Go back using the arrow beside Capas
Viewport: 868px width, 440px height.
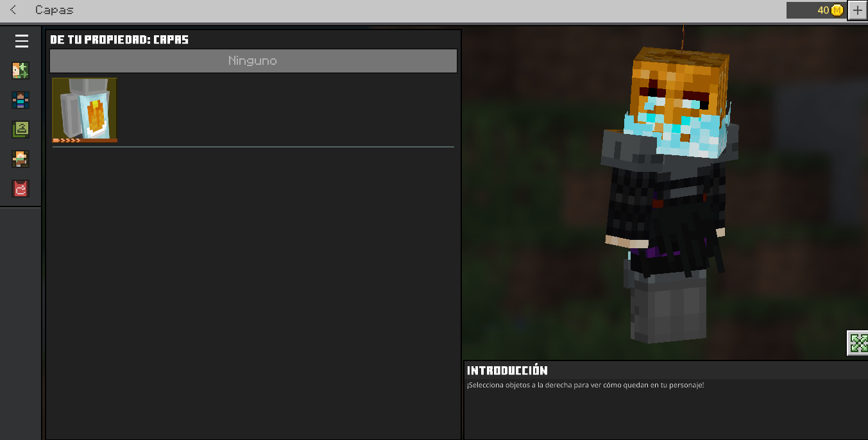point(13,10)
